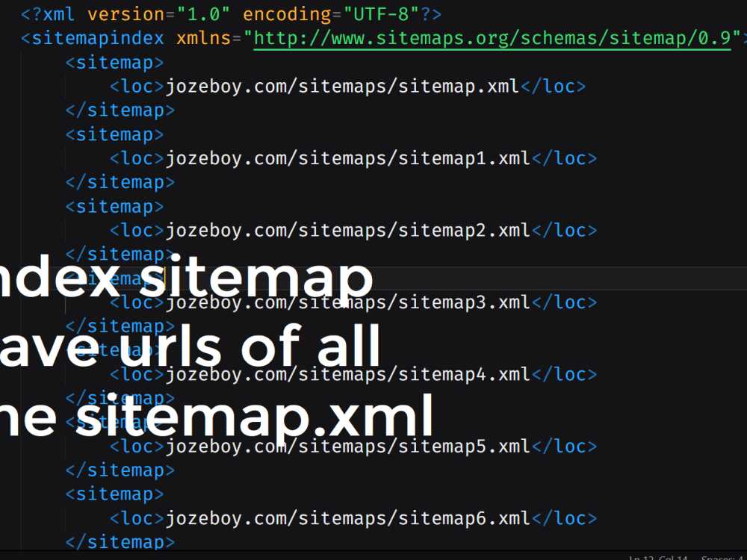Click the sitemap5.xml URL text
Viewport: 747px width, 560px height.
pyautogui.click(x=347, y=446)
